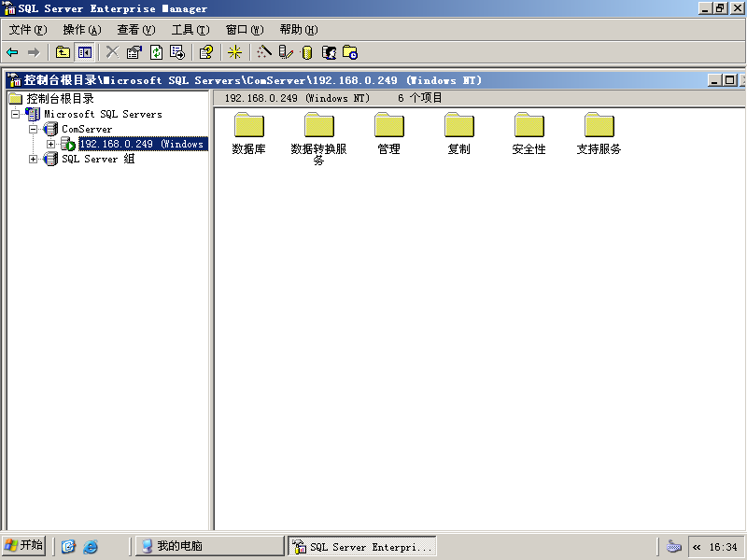
Task: Minimize the inner console window
Action: [713, 80]
